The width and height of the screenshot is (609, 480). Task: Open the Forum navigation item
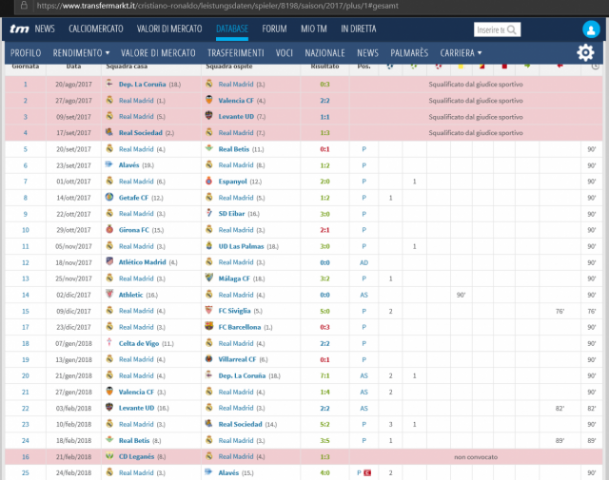[274, 29]
